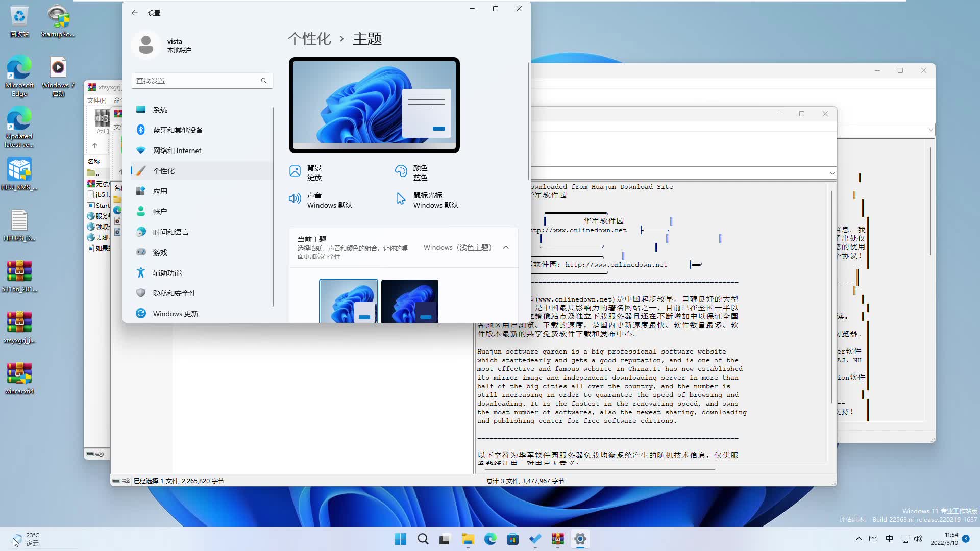This screenshot has width=980, height=551.
Task: Launch Microsoft Edge from the taskbar
Action: click(490, 538)
